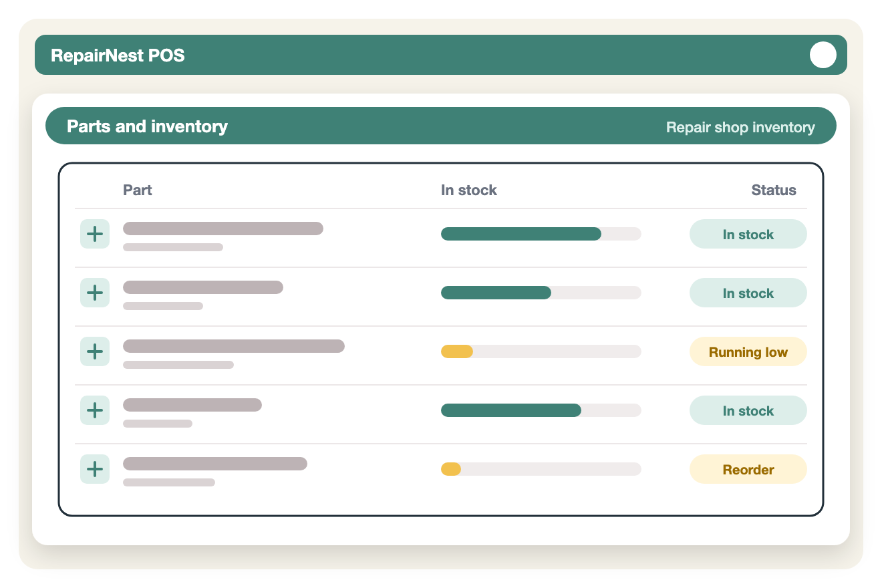Click the plus icon in the first part row
This screenshot has width=882, height=588.
95,234
